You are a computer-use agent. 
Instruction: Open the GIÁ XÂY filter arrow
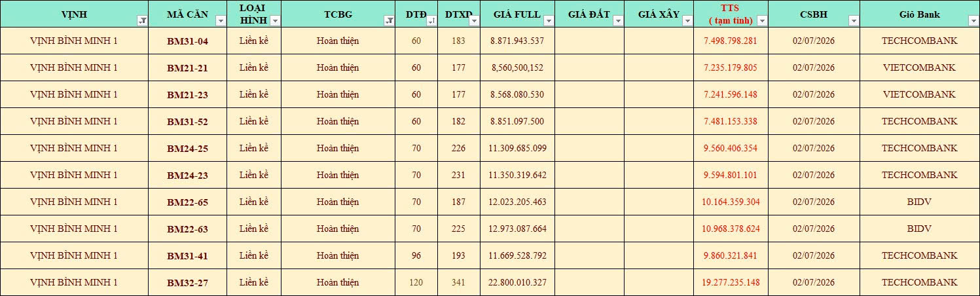(687, 21)
